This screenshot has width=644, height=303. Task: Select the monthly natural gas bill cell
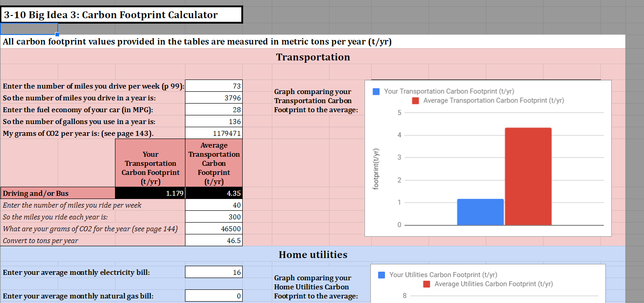coord(214,295)
